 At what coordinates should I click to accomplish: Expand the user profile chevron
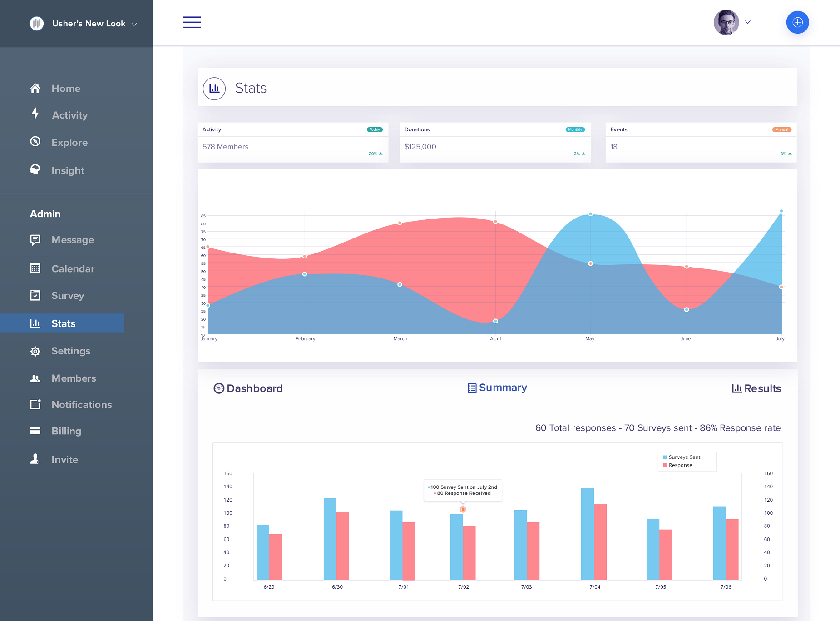[x=748, y=22]
